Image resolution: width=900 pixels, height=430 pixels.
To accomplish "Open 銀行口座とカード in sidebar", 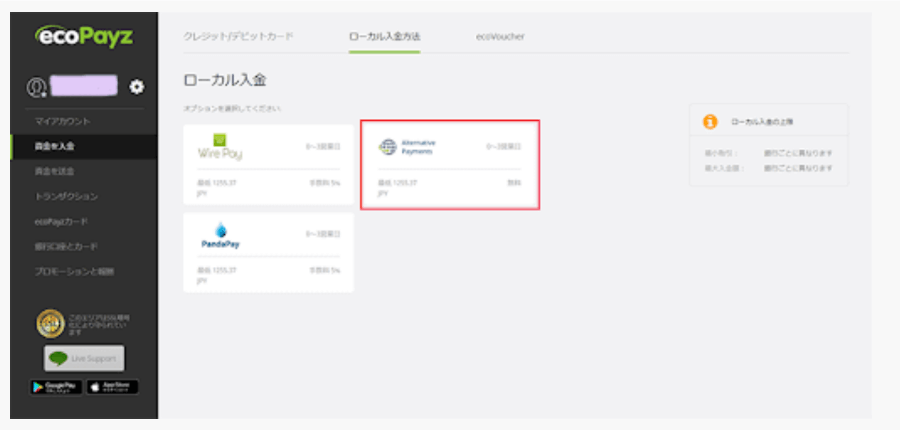I will pos(66,246).
